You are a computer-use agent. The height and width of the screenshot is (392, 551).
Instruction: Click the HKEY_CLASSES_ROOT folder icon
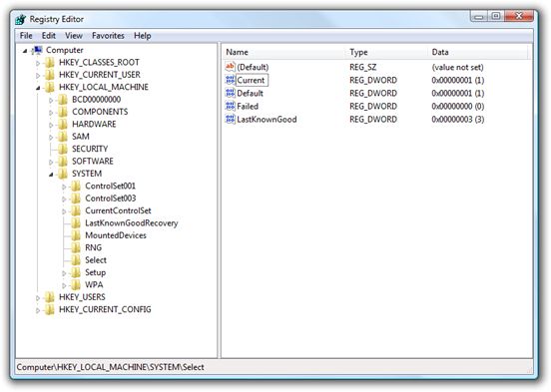(50, 63)
